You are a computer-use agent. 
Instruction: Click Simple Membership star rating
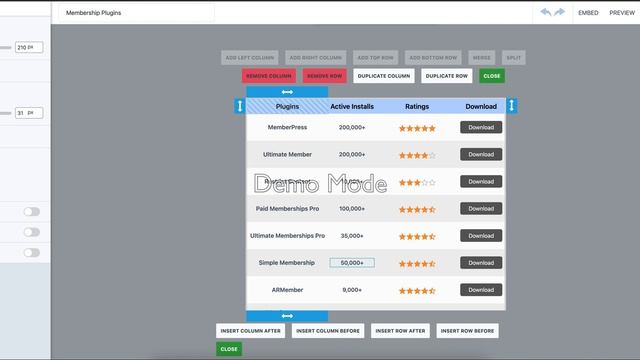pyautogui.click(x=417, y=264)
